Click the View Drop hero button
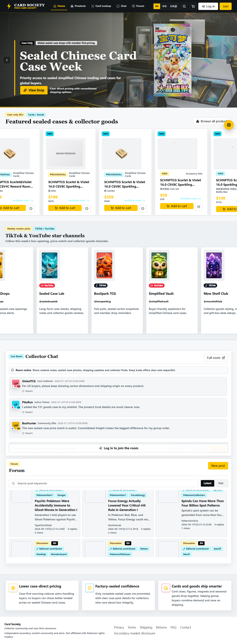 (34, 90)
